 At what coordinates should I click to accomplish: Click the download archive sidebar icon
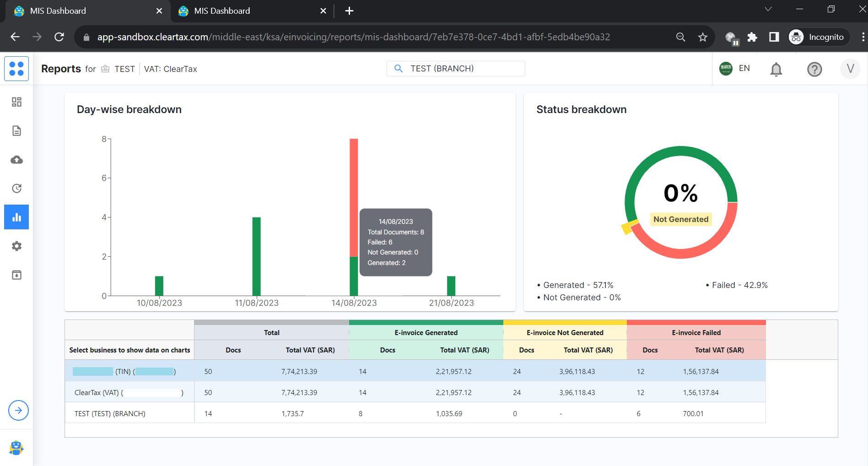[16, 275]
